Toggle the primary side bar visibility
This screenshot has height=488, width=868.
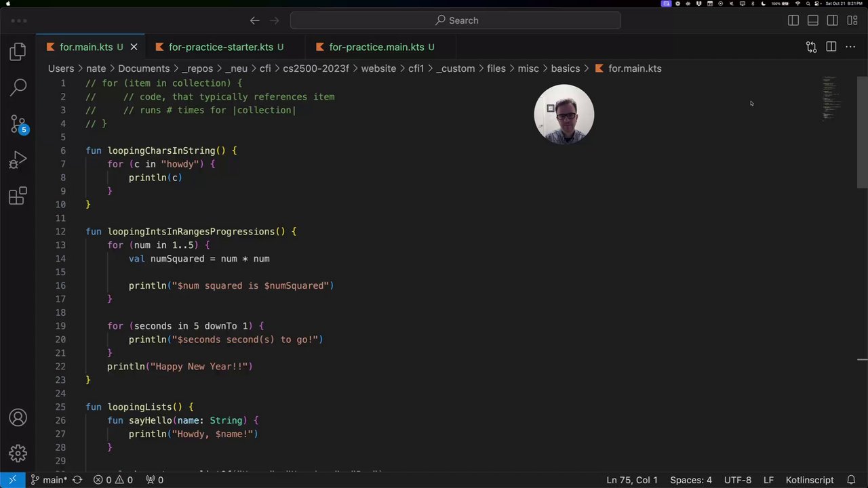(793, 20)
